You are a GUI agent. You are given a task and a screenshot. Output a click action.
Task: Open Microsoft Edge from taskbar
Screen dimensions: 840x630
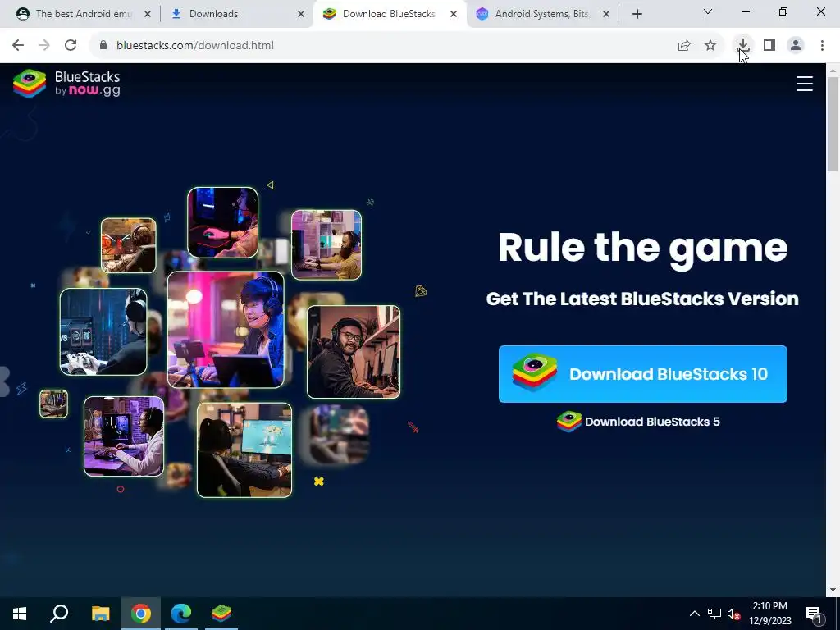(181, 614)
